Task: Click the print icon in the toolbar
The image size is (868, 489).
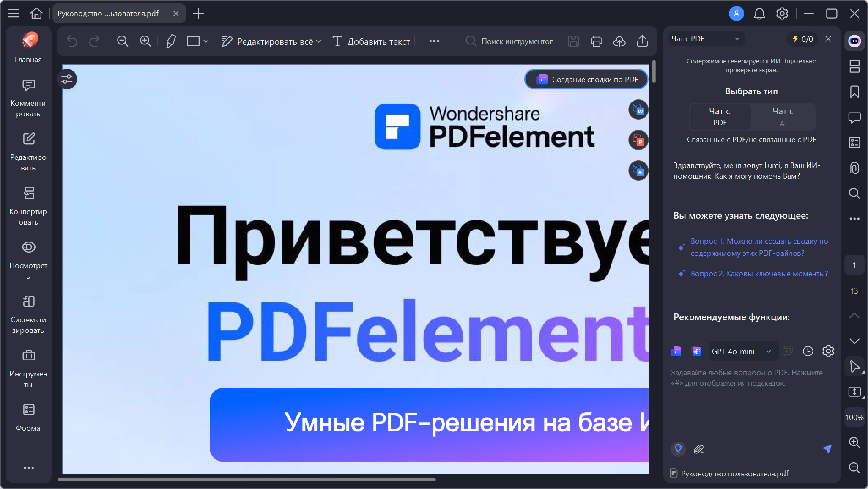Action: point(597,41)
